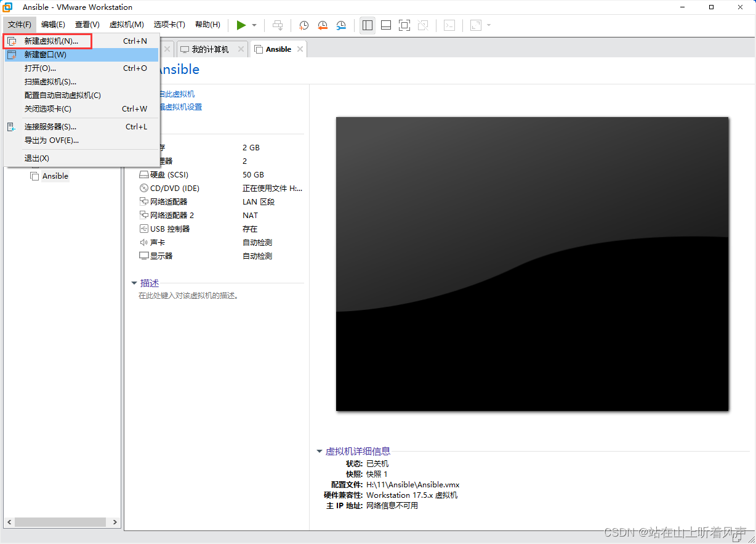Screen dimensions: 756x544
Task: Click the sidebar scrollbar right arrow
Action: pyautogui.click(x=115, y=522)
